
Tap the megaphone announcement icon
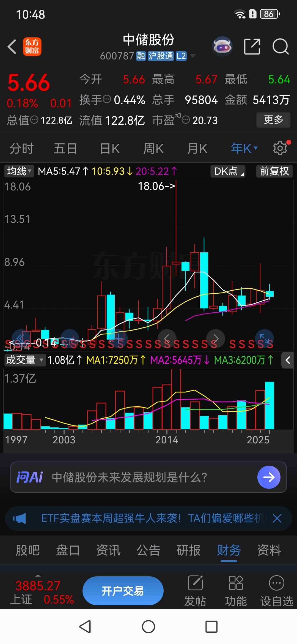(x=20, y=519)
